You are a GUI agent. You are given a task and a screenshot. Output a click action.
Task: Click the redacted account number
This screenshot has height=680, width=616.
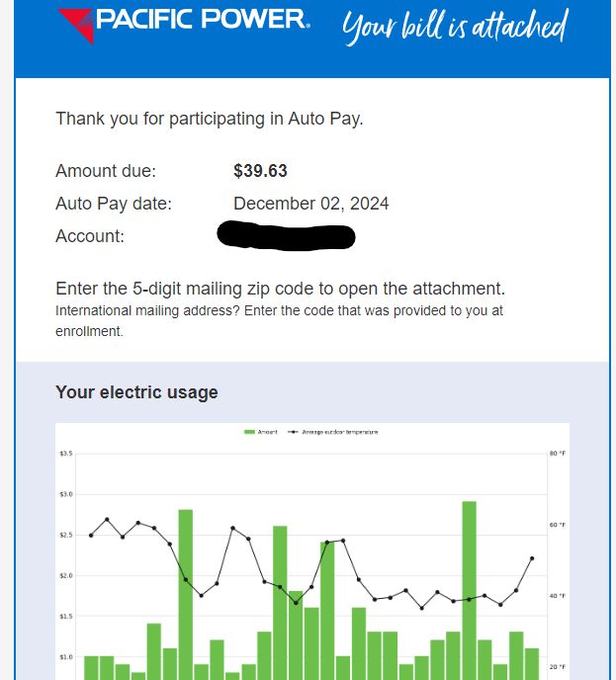[x=286, y=236]
